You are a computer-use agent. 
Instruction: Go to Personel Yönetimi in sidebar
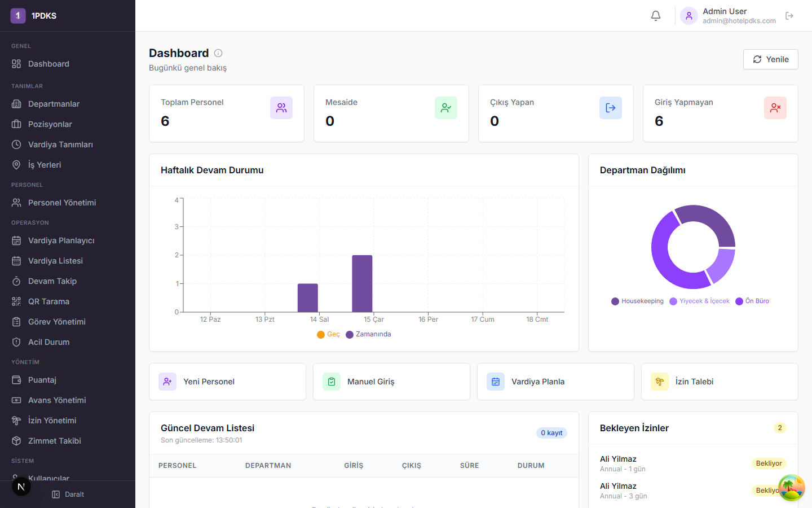coord(61,203)
